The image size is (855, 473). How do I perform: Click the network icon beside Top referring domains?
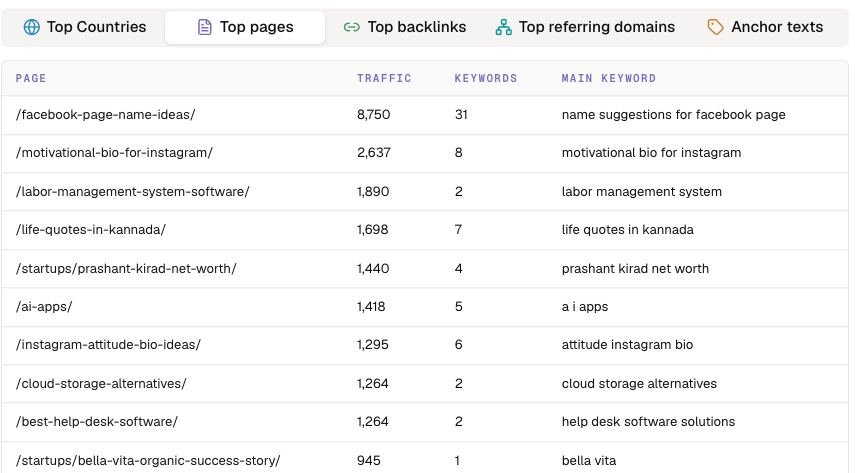(503, 27)
